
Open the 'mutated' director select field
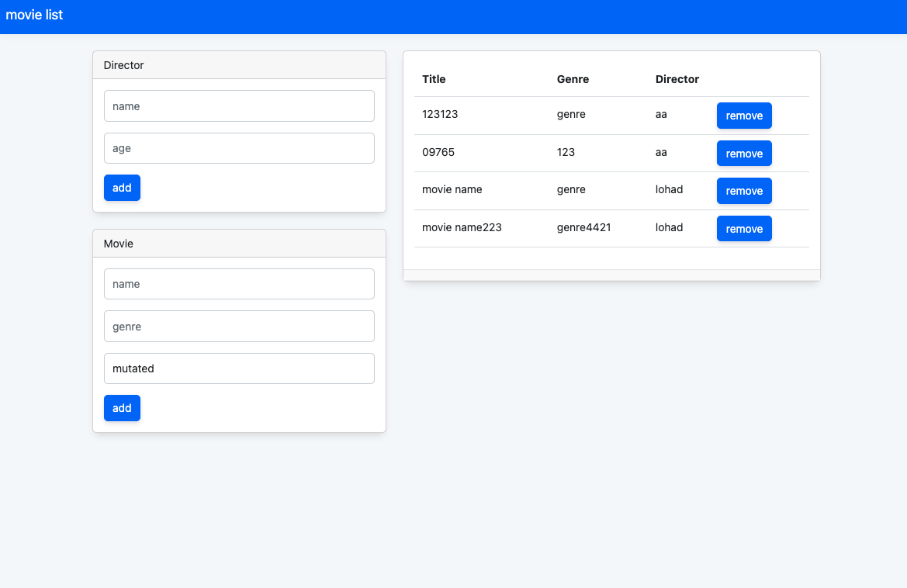coord(239,368)
